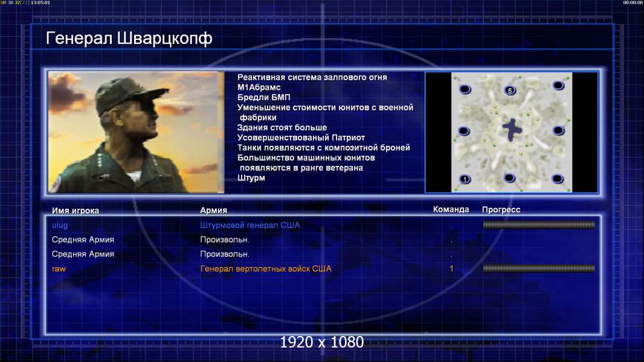
Task: Click army 'Штурмовой генерал США'
Action: click(250, 225)
